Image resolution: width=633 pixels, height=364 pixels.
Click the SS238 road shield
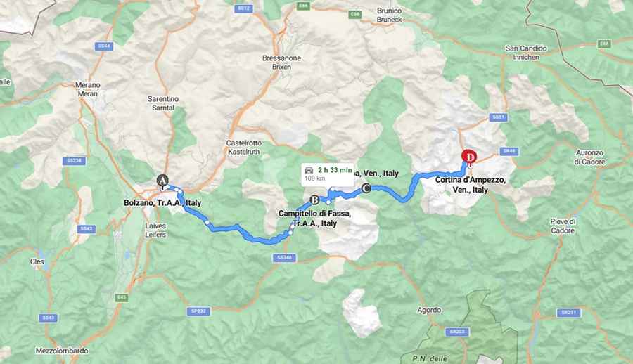click(75, 161)
